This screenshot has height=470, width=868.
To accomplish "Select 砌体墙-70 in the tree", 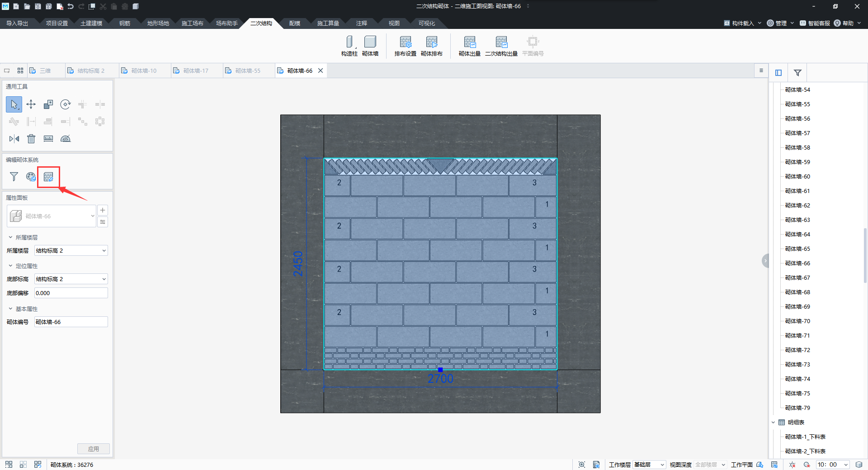I will (x=797, y=321).
